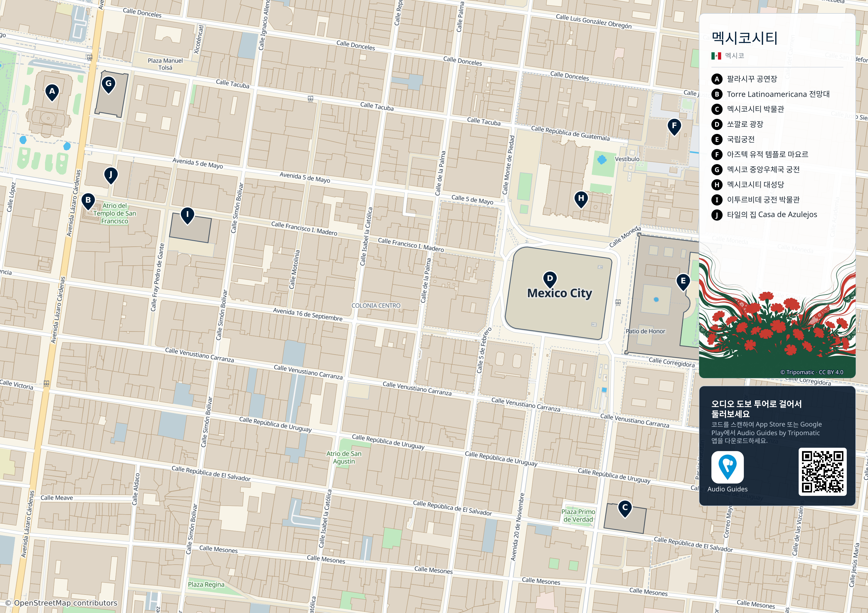
Task: Click the Avenida 16 de Septiembre label
Action: 308,315
